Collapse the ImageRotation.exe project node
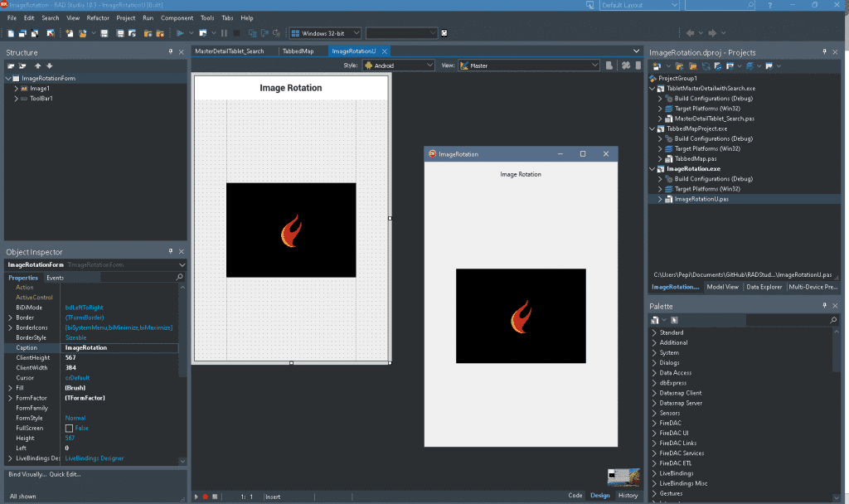The height and width of the screenshot is (504, 849). (653, 169)
